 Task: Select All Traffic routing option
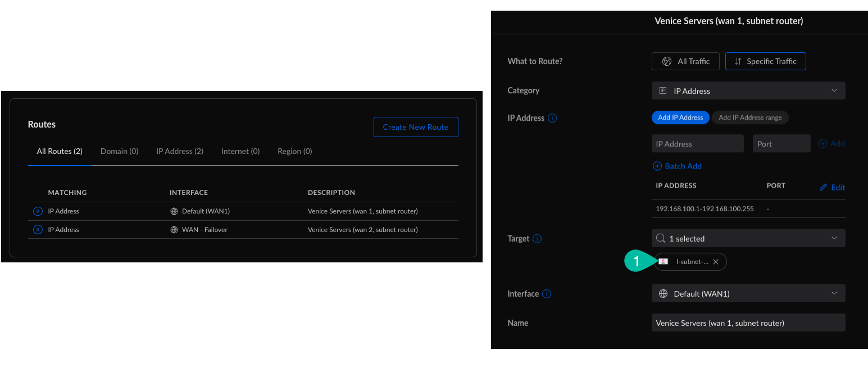685,61
